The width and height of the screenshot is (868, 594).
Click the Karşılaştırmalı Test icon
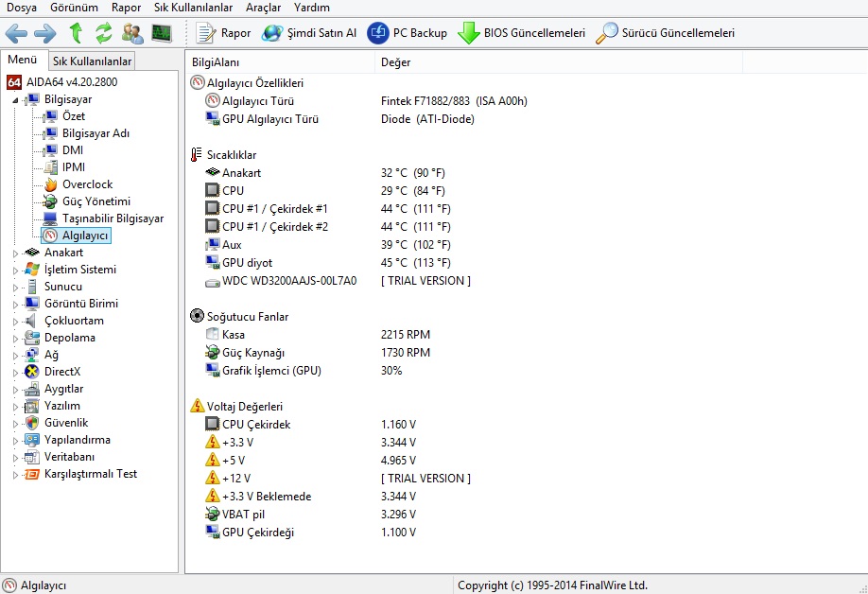pos(32,475)
